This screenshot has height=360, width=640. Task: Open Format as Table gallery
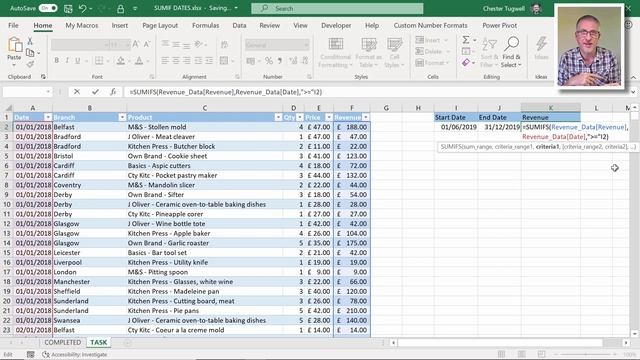(369, 53)
